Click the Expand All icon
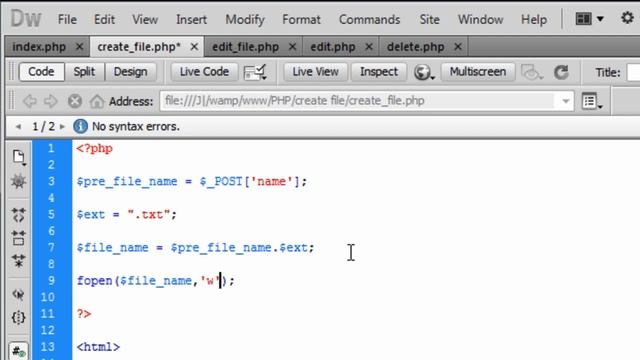640x360 pixels. [18, 260]
